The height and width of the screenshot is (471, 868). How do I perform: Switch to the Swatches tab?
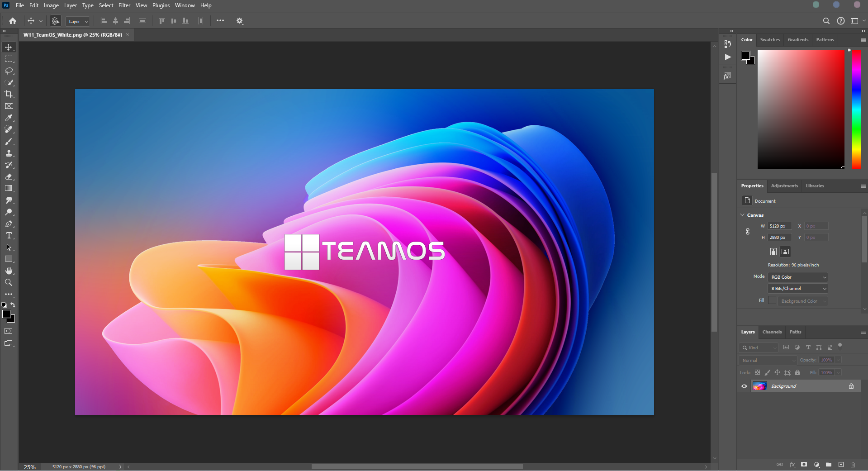770,40
